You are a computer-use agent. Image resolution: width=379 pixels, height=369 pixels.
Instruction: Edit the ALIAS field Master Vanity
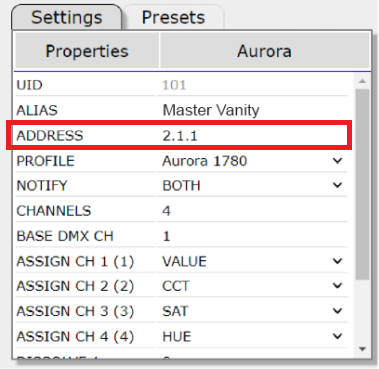[252, 110]
